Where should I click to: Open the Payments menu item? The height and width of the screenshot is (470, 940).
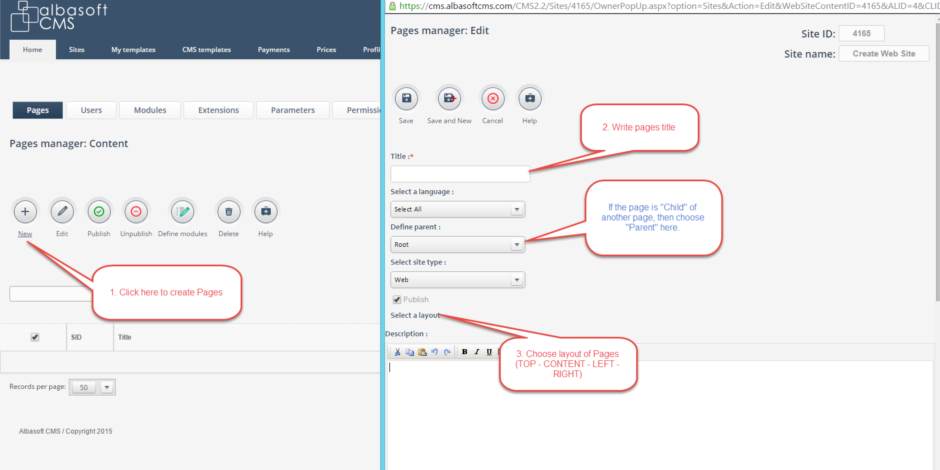(274, 50)
